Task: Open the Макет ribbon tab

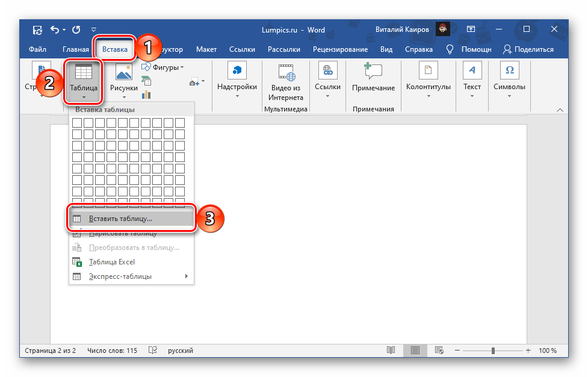Action: tap(206, 49)
